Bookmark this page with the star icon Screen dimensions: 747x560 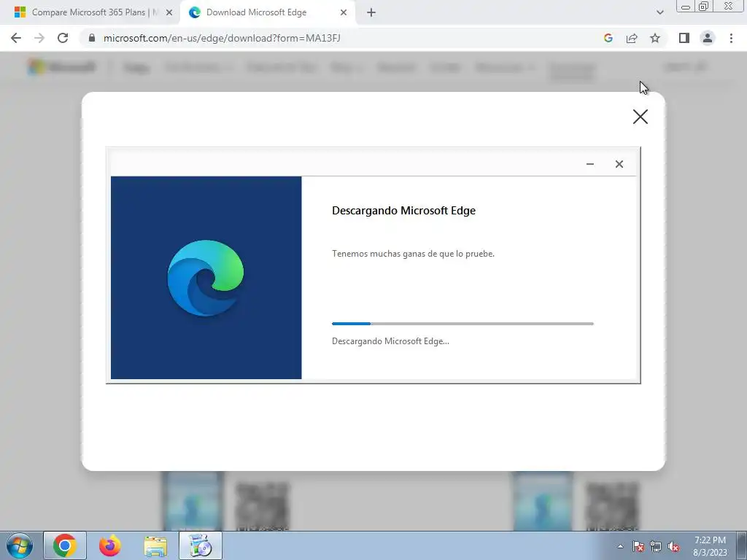point(655,38)
